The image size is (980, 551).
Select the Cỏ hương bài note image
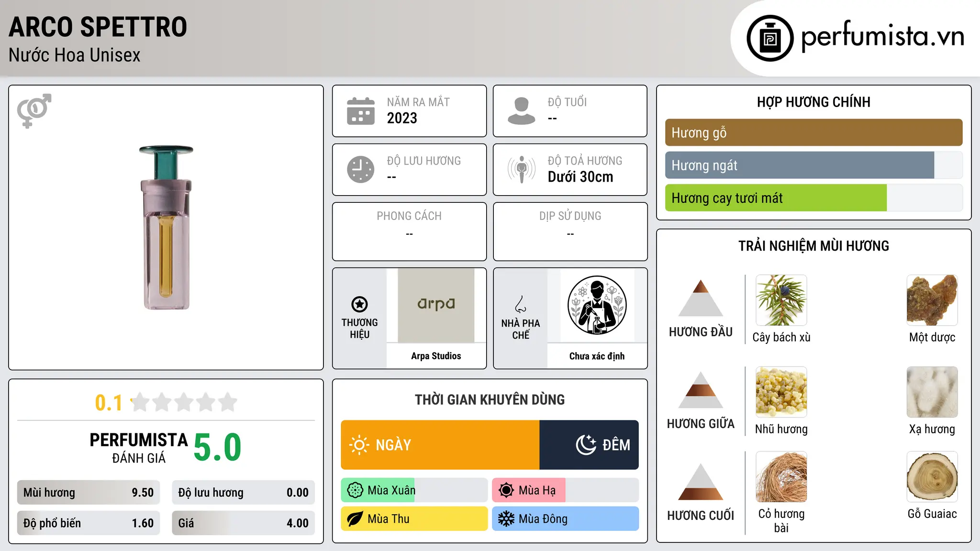(x=781, y=477)
